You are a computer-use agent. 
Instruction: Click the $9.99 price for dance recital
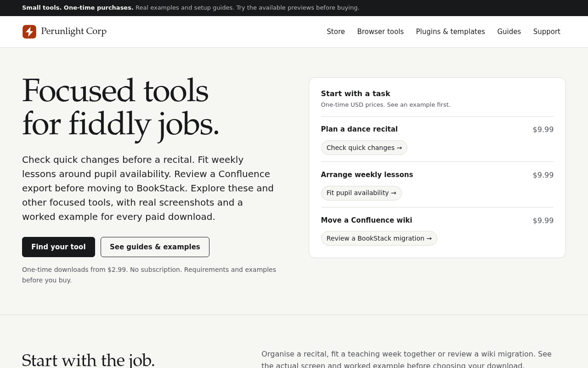[x=543, y=130]
